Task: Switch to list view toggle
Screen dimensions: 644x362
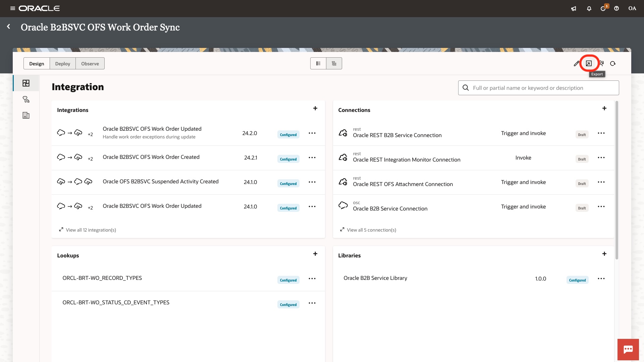Action: tap(318, 63)
